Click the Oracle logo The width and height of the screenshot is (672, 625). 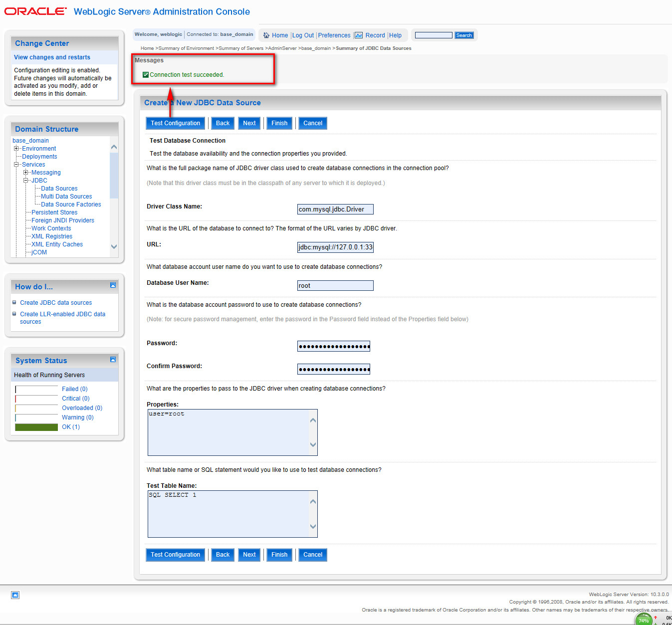(35, 11)
